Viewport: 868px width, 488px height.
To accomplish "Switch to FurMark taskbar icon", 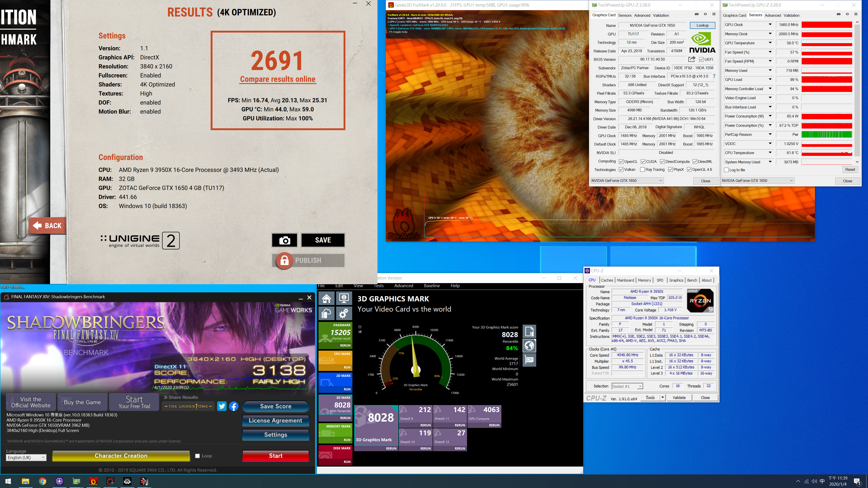I will [x=93, y=481].
